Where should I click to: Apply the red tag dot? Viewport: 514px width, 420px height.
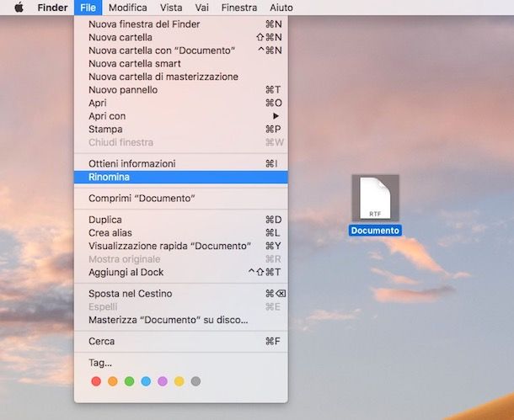coord(96,381)
